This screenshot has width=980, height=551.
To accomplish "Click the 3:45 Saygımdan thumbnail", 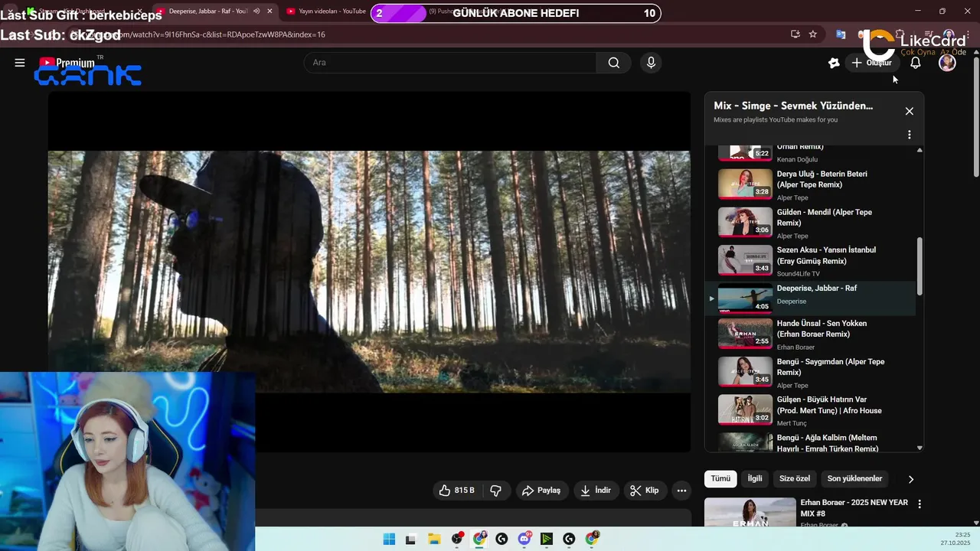I will [745, 372].
